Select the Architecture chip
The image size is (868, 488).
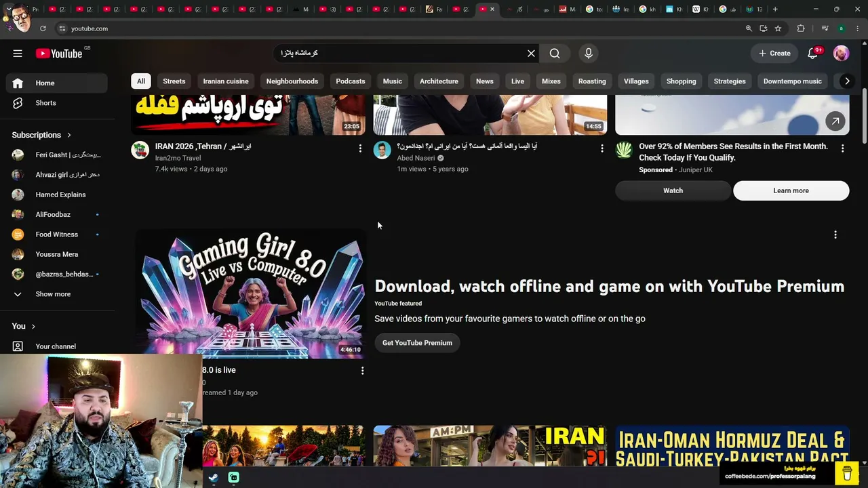(439, 81)
